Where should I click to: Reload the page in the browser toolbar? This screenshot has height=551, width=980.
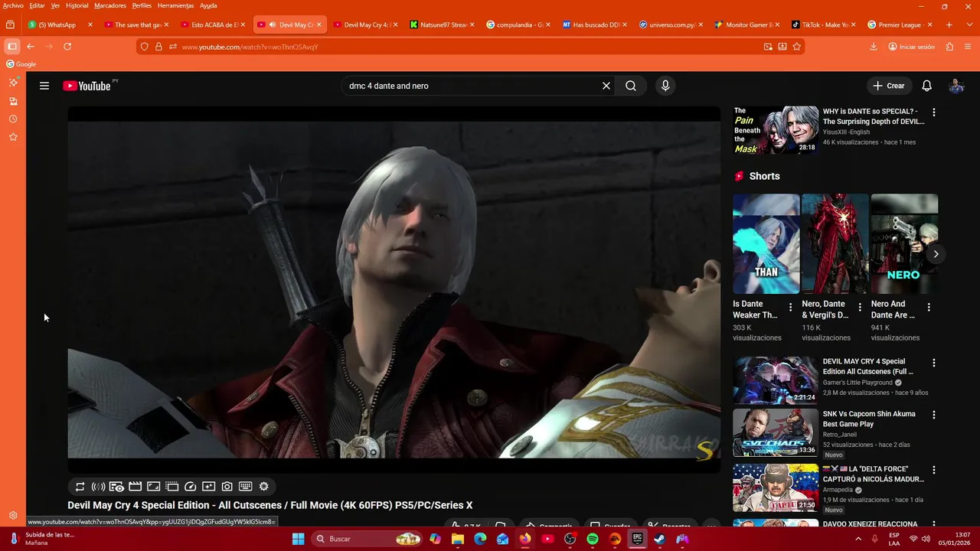point(67,47)
